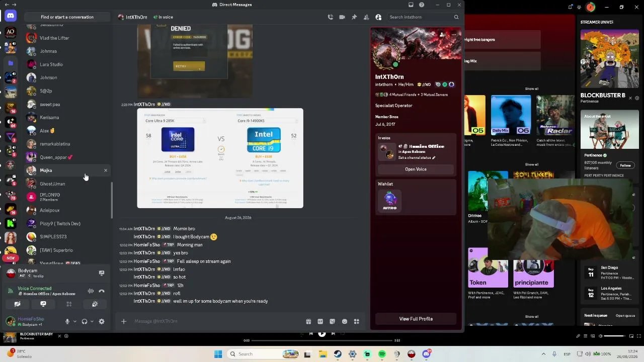Add an attachment with the plus button
This screenshot has width=644, height=362.
pyautogui.click(x=124, y=321)
